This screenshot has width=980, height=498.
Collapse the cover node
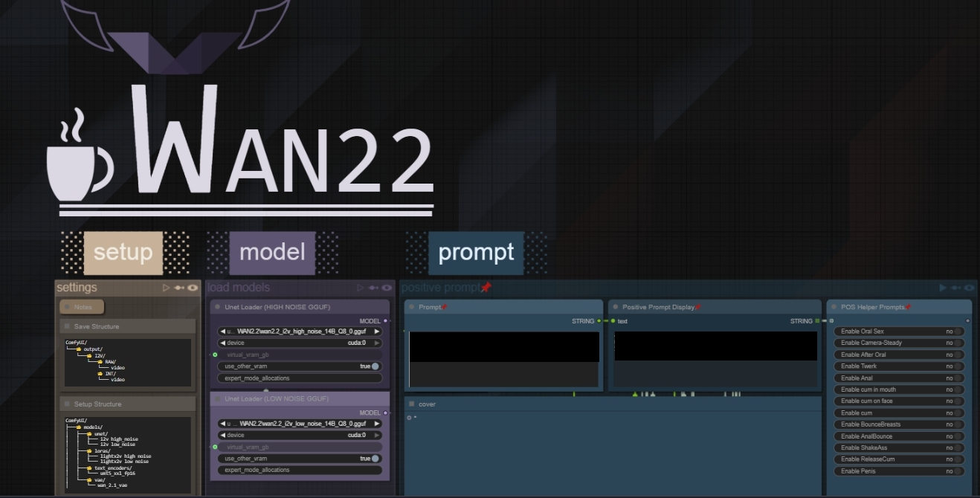[x=411, y=404]
